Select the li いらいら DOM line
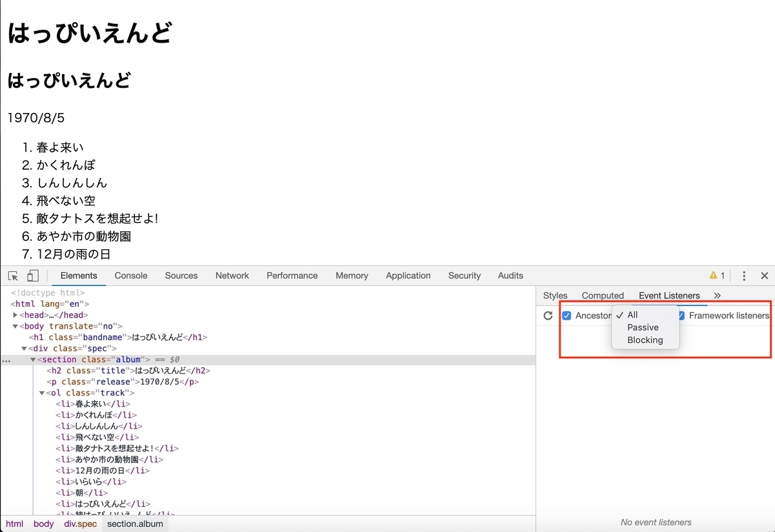The height and width of the screenshot is (532, 775). (91, 482)
